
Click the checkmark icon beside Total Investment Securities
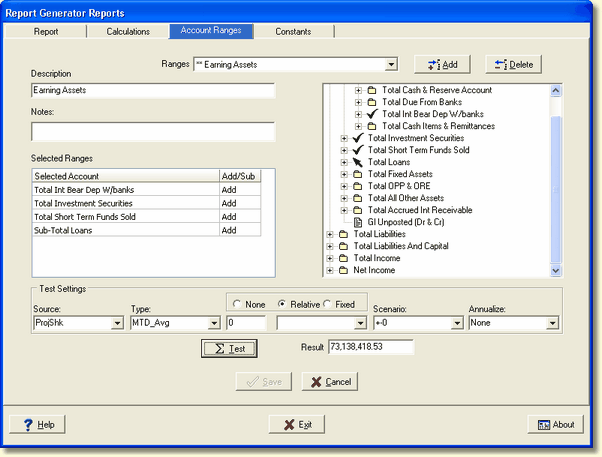359,138
